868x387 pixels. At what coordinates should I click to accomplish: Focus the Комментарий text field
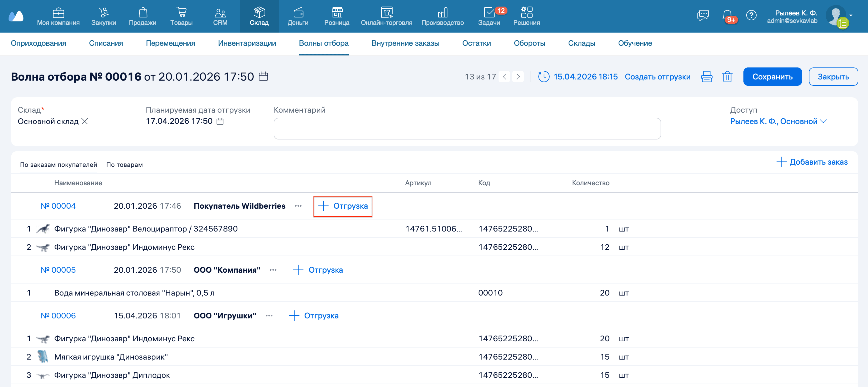(x=467, y=128)
